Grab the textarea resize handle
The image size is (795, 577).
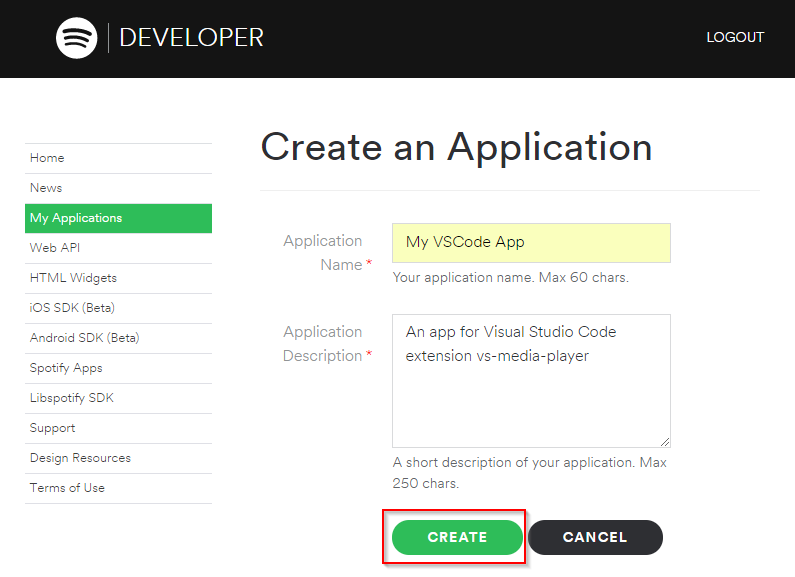tap(665, 442)
